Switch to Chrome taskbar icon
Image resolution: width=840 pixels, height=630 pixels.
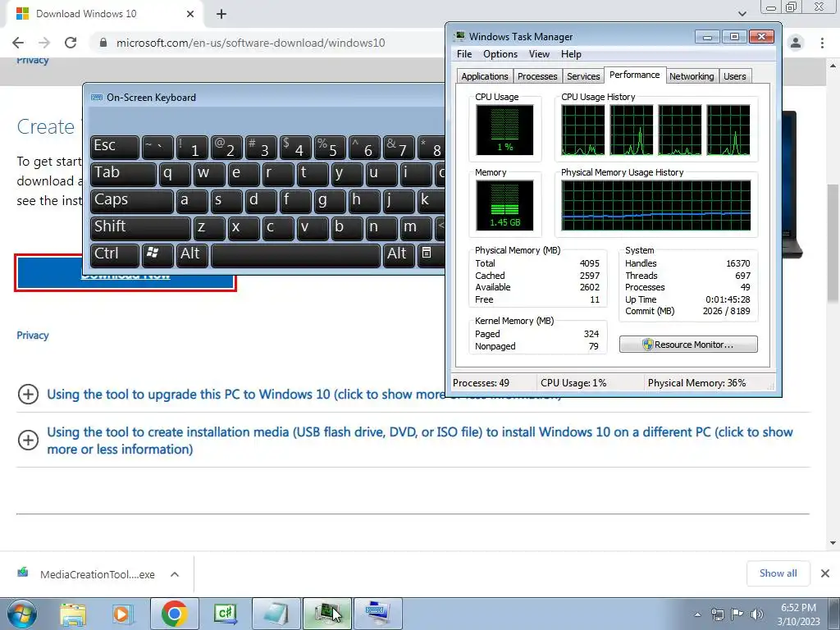tap(174, 614)
